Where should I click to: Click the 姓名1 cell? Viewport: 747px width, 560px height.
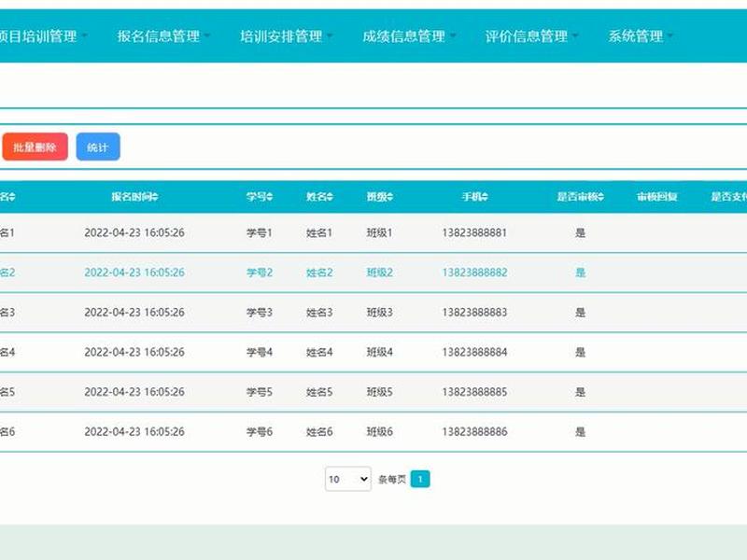[319, 232]
